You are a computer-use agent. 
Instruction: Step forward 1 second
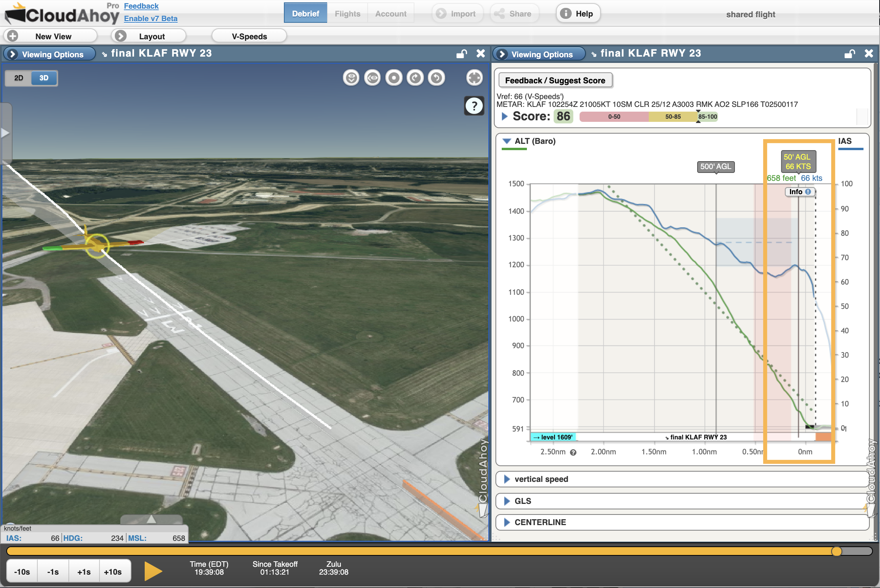[x=84, y=572]
